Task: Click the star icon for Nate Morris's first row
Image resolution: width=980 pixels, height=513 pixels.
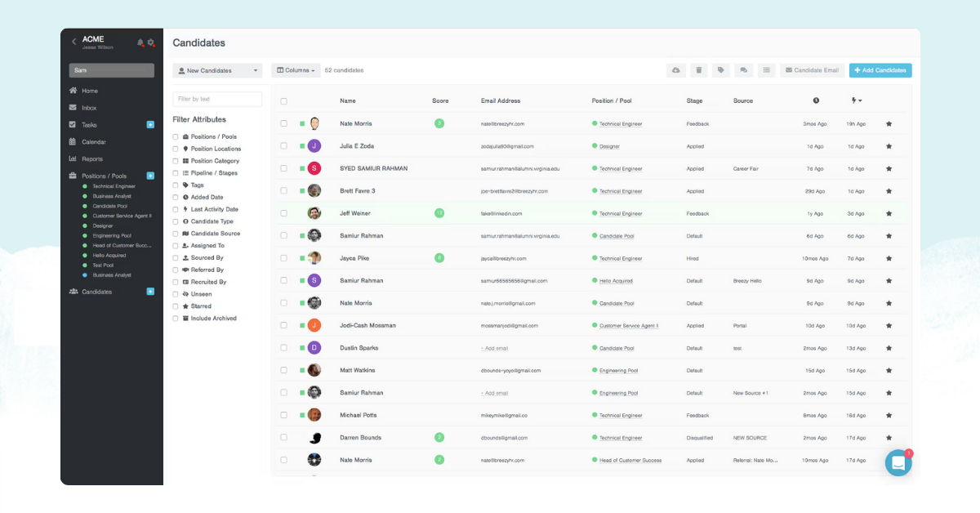Action: click(x=889, y=124)
